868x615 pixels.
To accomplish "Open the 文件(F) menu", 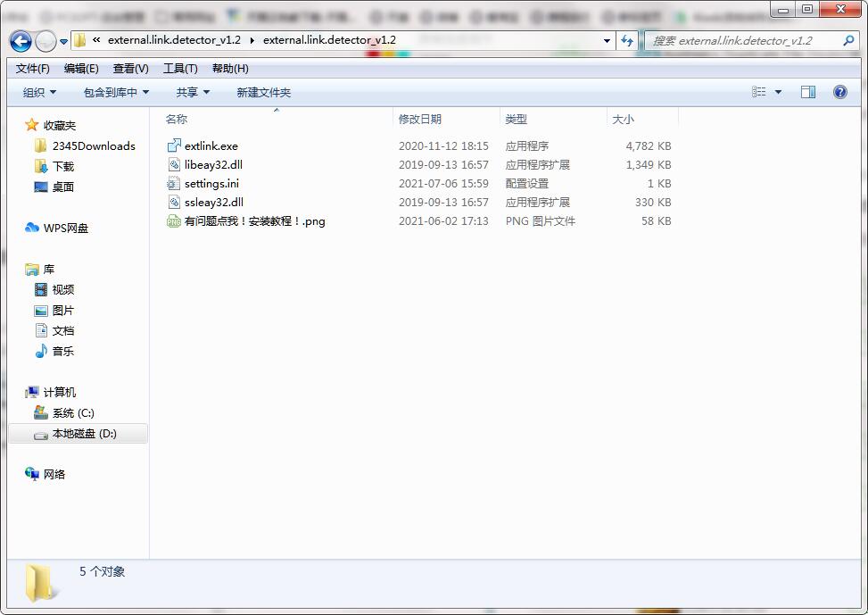I will 33,69.
